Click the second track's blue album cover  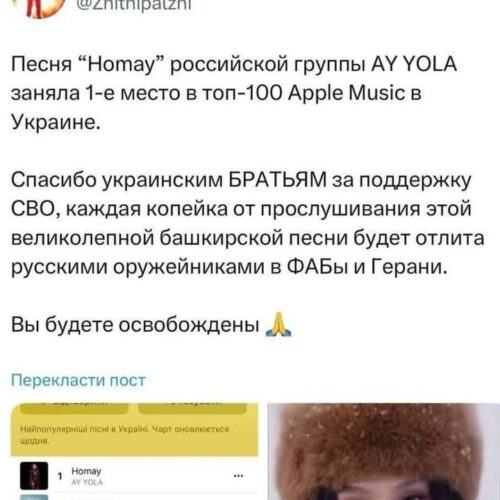click(x=34, y=497)
